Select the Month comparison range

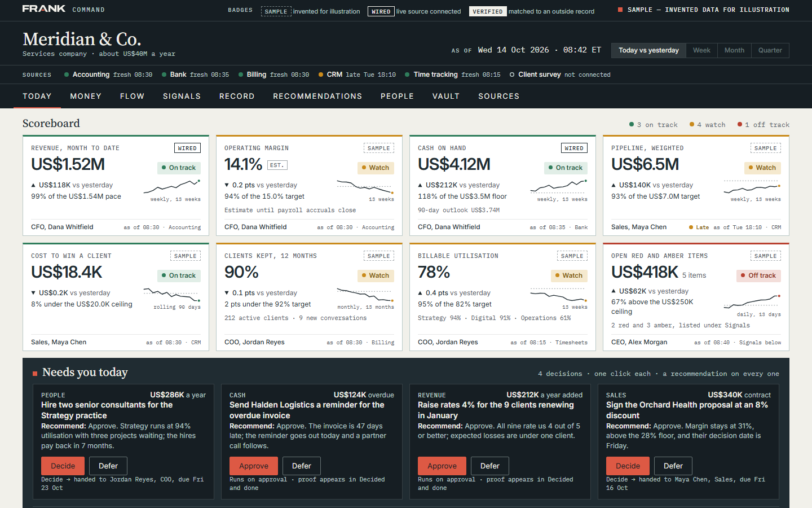(734, 50)
